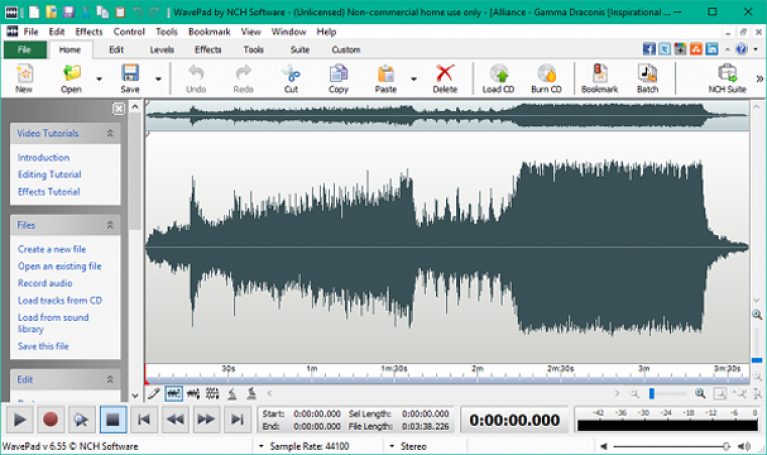
Task: Click the Fast Forward button
Action: (206, 419)
